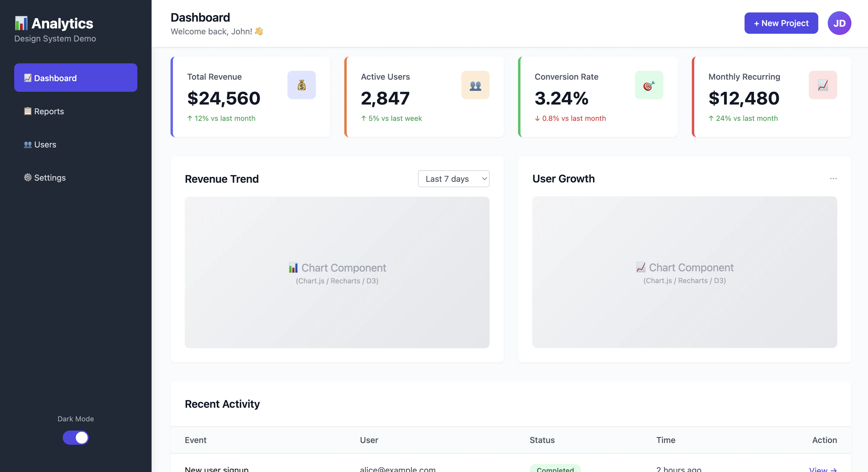Viewport: 868px width, 472px height.
Task: Click the Total Revenue money bag icon
Action: coord(302,85)
